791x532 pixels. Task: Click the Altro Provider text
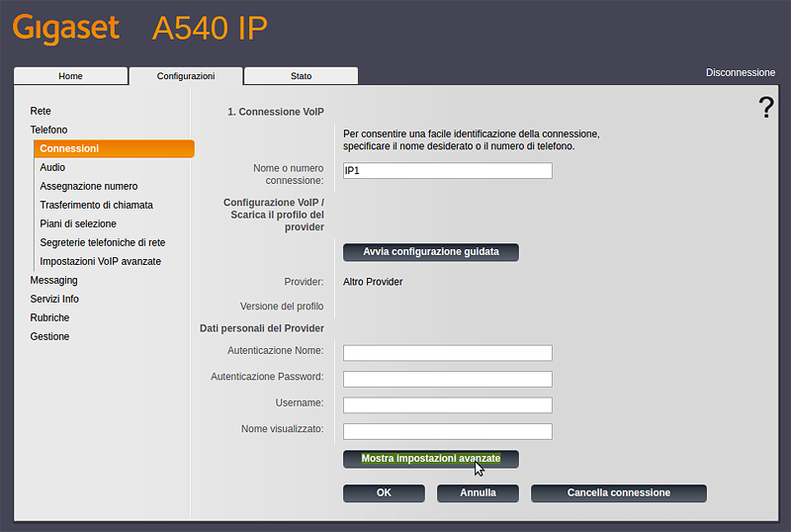(x=373, y=282)
